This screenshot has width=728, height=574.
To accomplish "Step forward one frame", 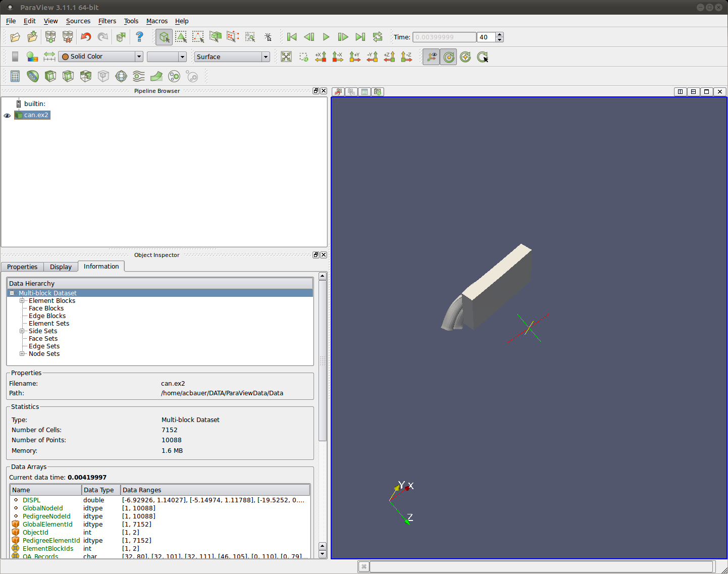I will point(343,37).
